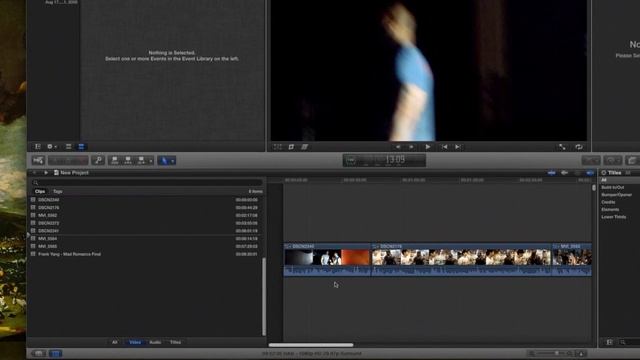Select the DSCN2340 clip in the timeline
640x360 pixels.
[x=327, y=260]
